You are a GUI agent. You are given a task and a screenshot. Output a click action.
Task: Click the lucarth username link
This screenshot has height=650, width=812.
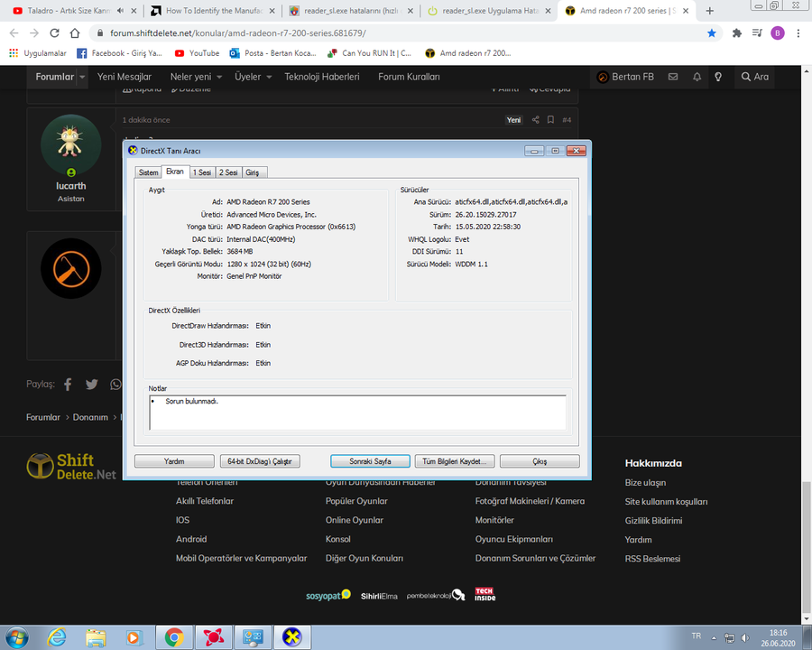[x=71, y=186]
